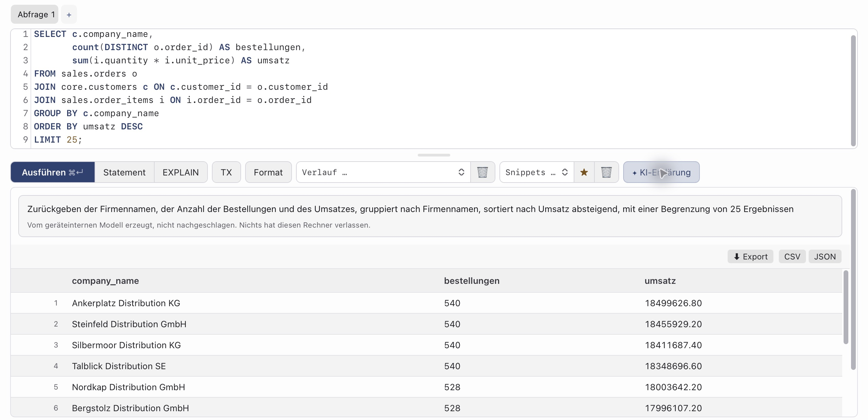Click umsatz value 18455929.20
The image size is (868, 420).
click(x=673, y=324)
